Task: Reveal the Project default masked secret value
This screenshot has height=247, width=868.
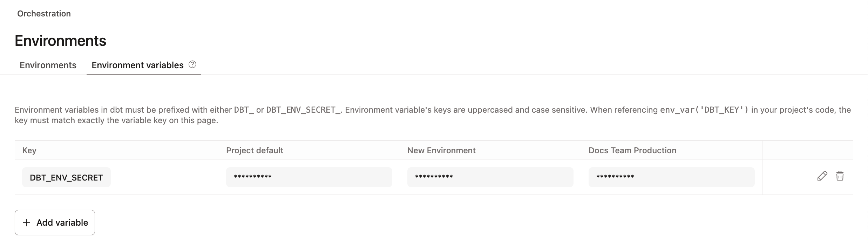Action: pos(309,177)
